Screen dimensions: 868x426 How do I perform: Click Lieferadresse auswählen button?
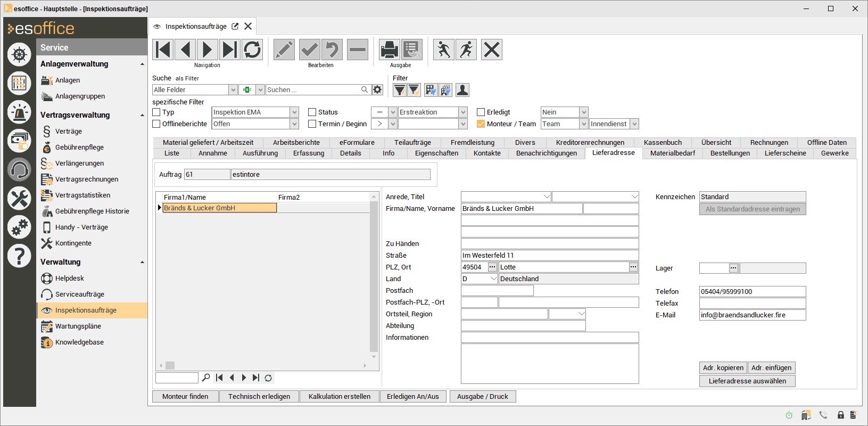[x=747, y=381]
